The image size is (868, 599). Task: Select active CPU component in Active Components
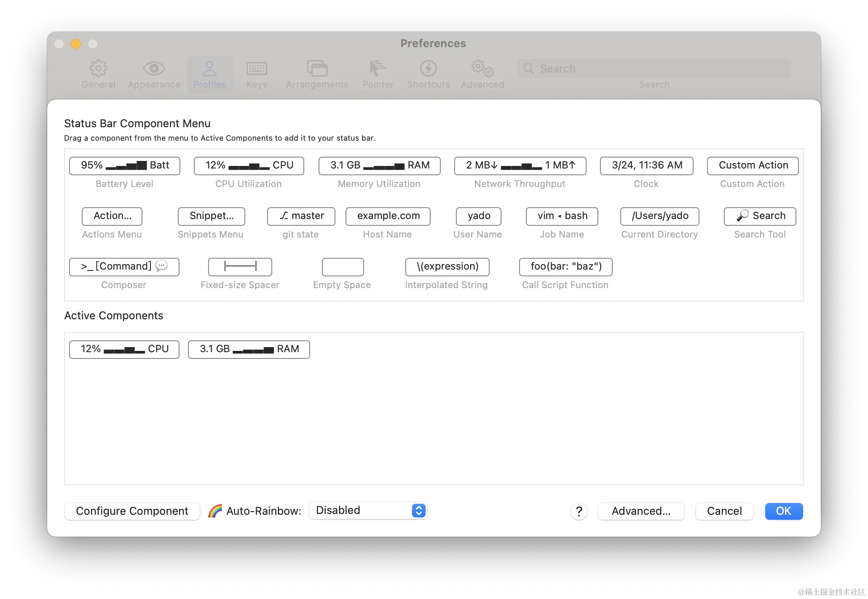coord(124,349)
